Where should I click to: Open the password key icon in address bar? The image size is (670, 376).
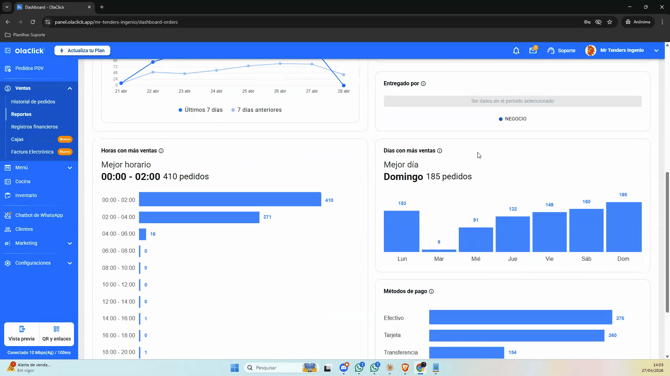pyautogui.click(x=588, y=22)
